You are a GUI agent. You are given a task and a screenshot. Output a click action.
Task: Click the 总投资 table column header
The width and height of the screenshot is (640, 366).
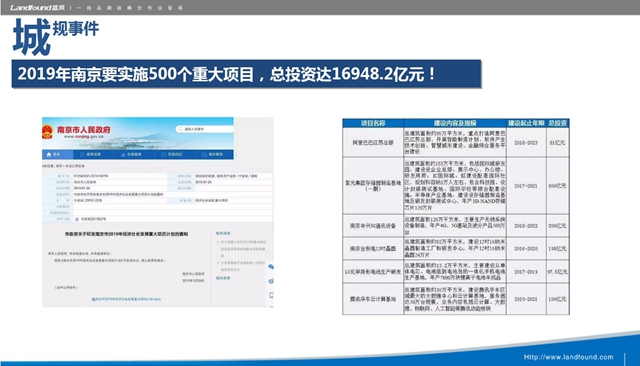coord(558,123)
